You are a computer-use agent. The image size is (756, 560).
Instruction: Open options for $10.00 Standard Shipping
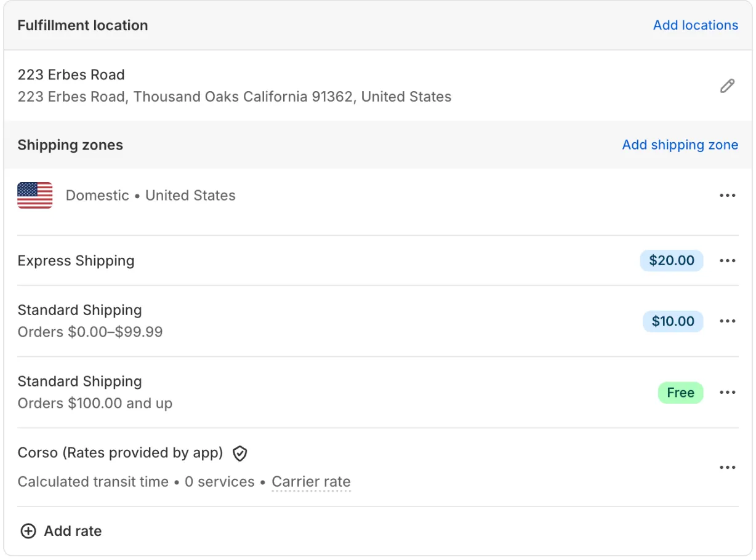[727, 321]
